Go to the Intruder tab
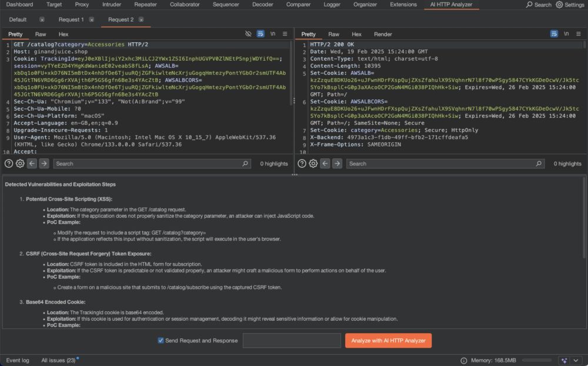Viewport: 588px width, 366px height. tap(112, 5)
